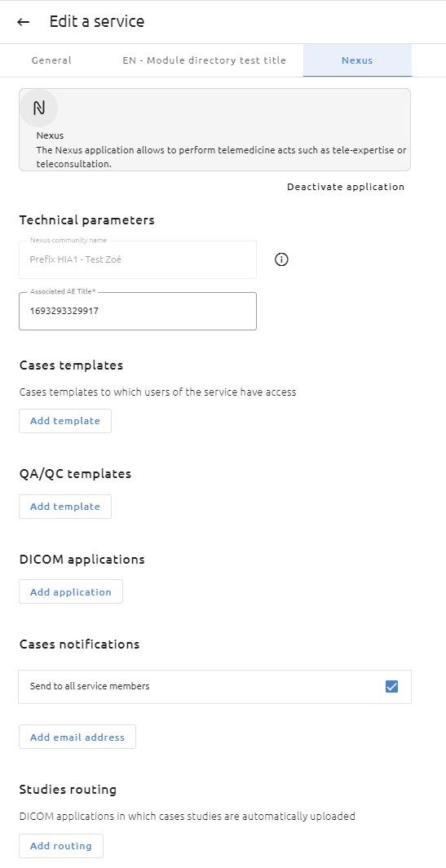Open the EN - Module directory test title tab

[x=204, y=60]
